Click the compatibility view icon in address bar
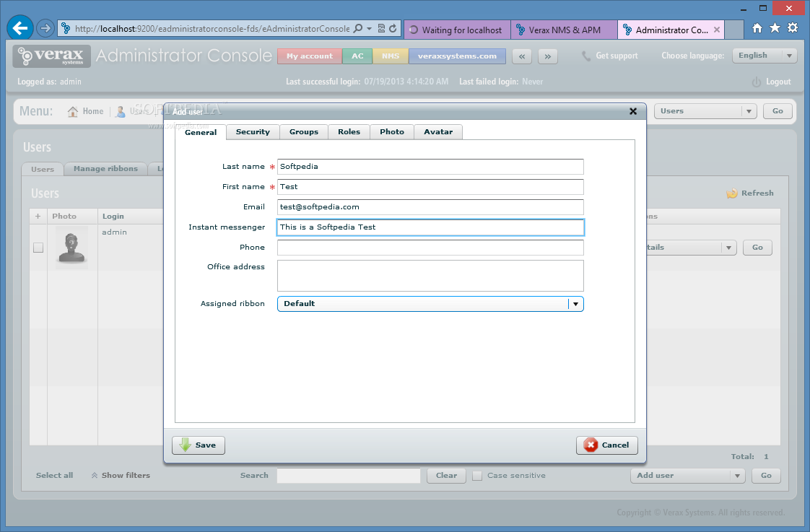Screen dimensions: 810x532 point(381,28)
